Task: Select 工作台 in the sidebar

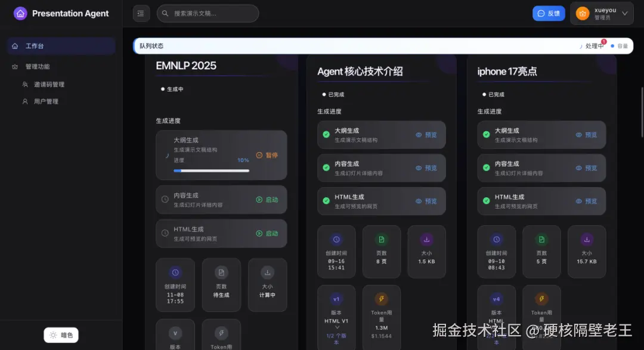Action: coord(61,46)
